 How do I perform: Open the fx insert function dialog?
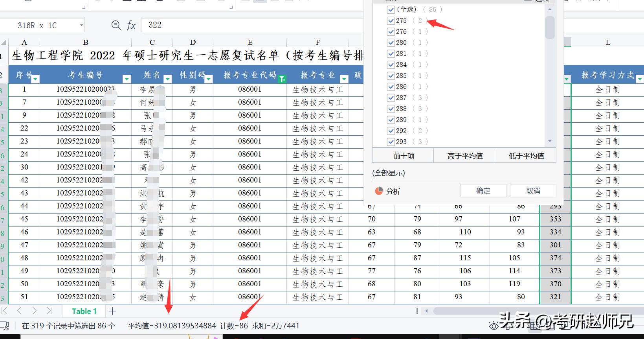(x=131, y=26)
